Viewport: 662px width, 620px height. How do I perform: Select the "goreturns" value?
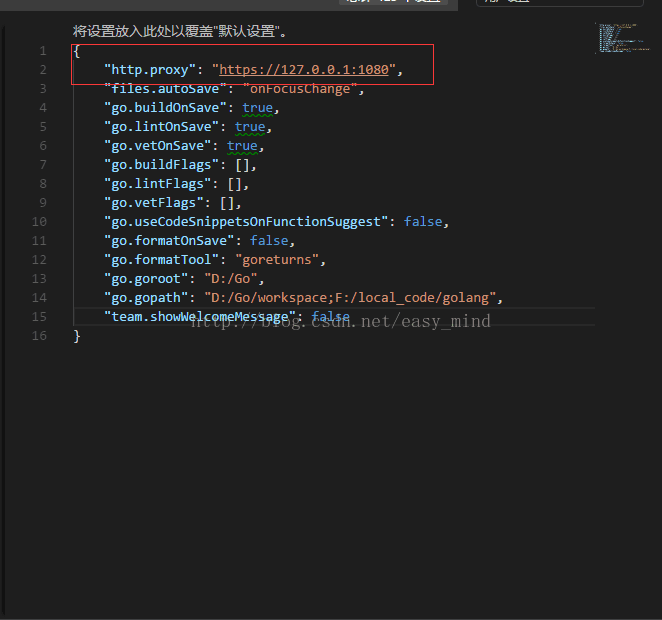coord(277,260)
